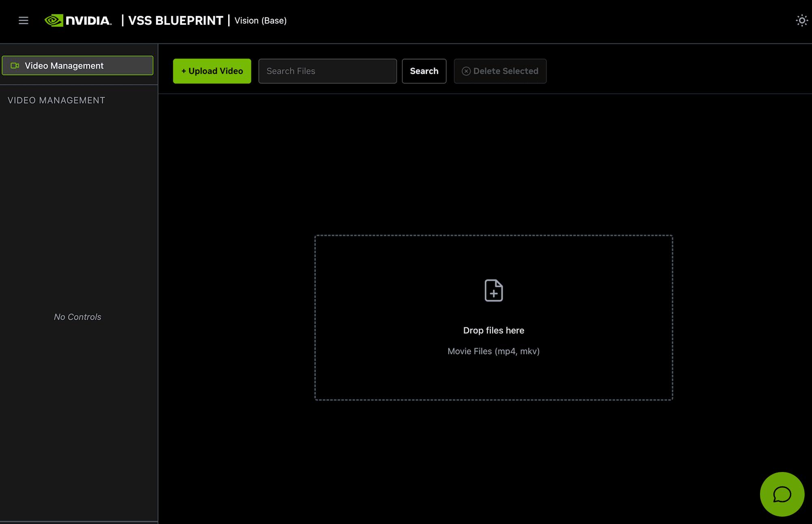Click the dashed file drop zone

pos(494,318)
